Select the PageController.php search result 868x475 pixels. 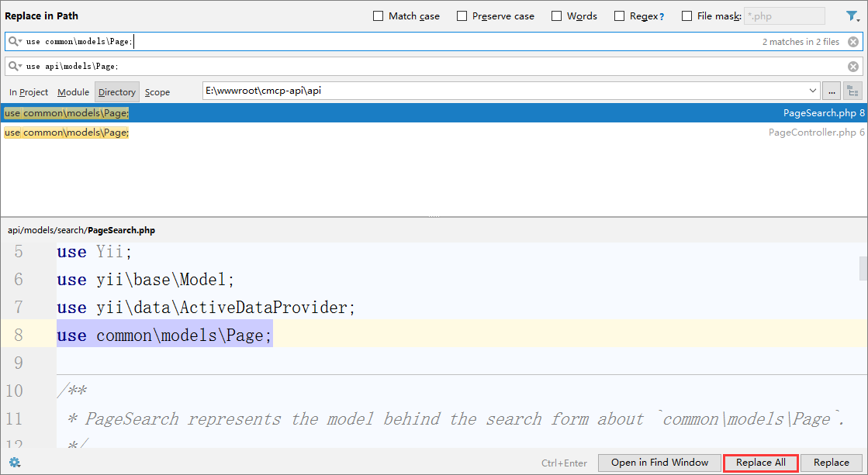pos(434,133)
